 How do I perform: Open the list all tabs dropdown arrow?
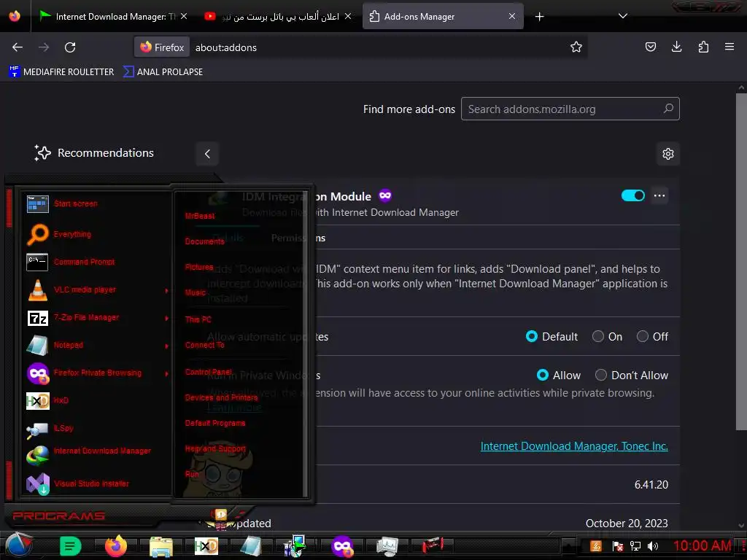point(622,16)
